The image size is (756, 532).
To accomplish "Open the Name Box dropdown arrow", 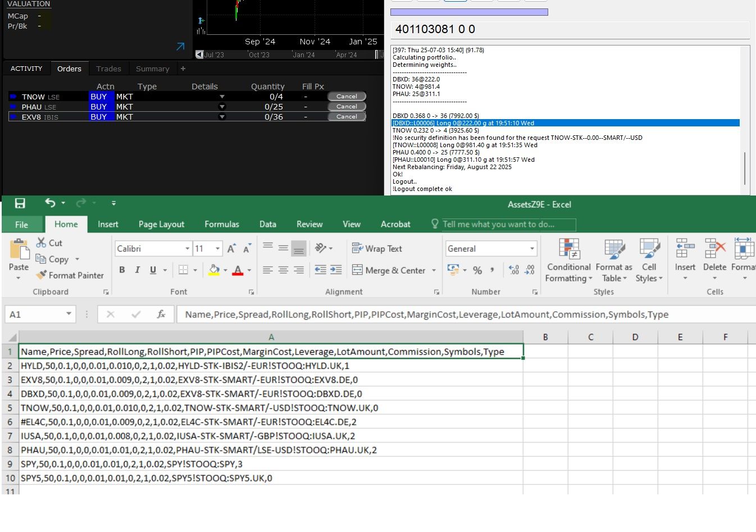I will tap(69, 315).
